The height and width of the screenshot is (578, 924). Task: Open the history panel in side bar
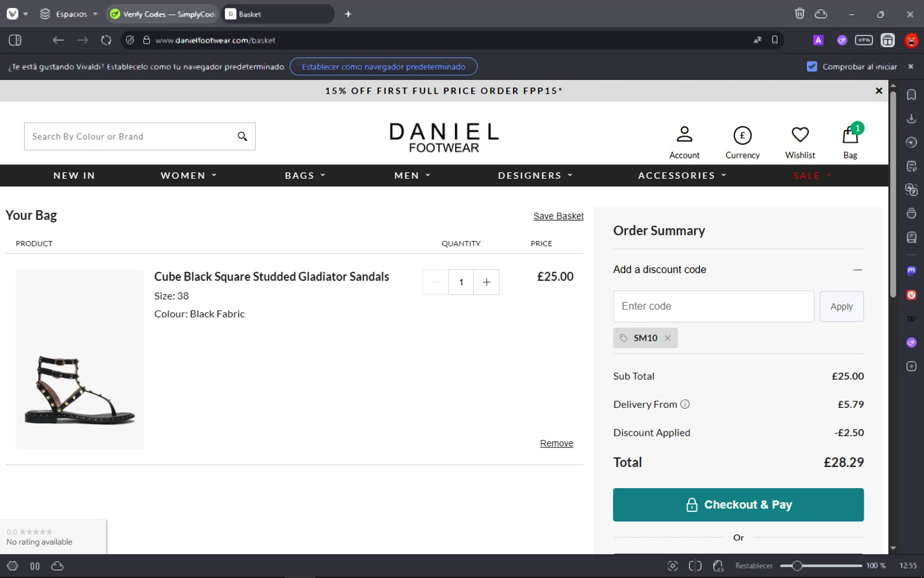pos(912,142)
